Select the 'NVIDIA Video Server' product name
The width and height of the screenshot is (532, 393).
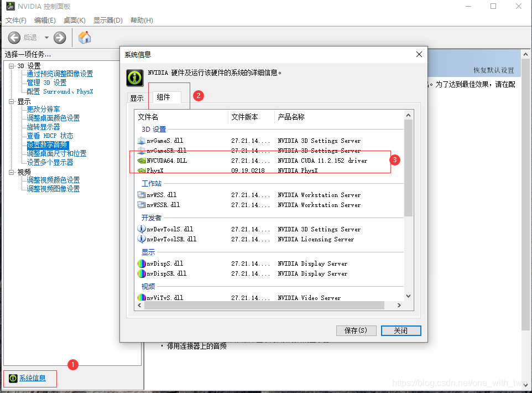pyautogui.click(x=309, y=298)
